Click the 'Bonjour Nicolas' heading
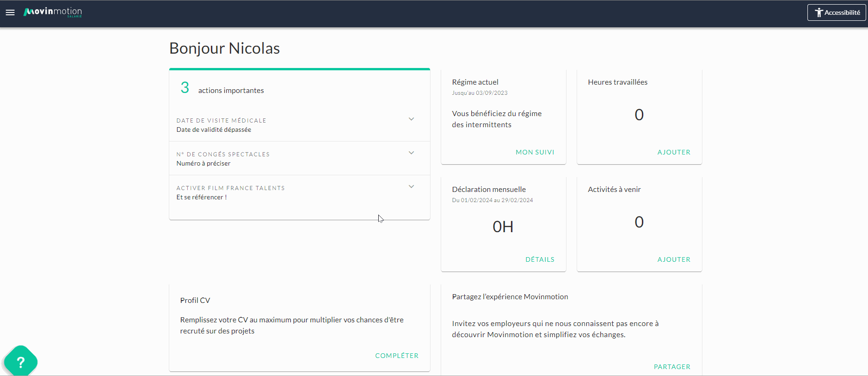868x376 pixels. [224, 48]
